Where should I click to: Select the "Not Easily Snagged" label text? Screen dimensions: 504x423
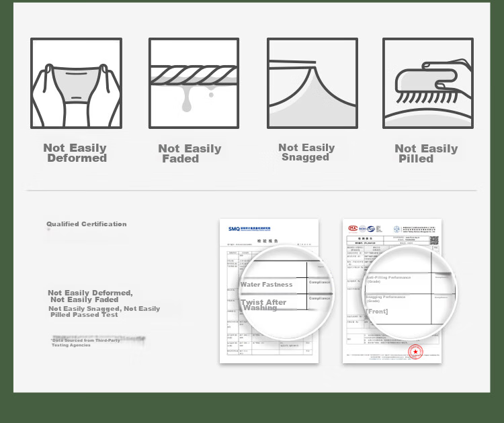[x=306, y=152]
